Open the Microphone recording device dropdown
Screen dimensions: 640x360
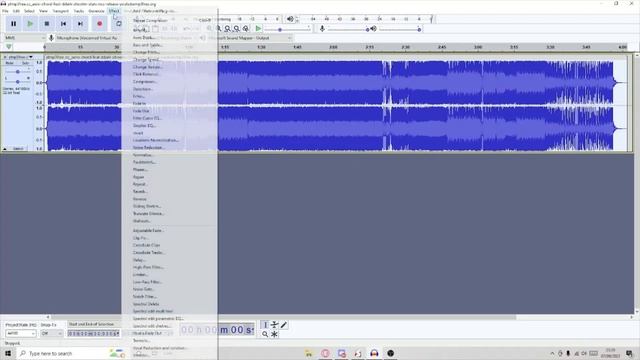click(87, 38)
